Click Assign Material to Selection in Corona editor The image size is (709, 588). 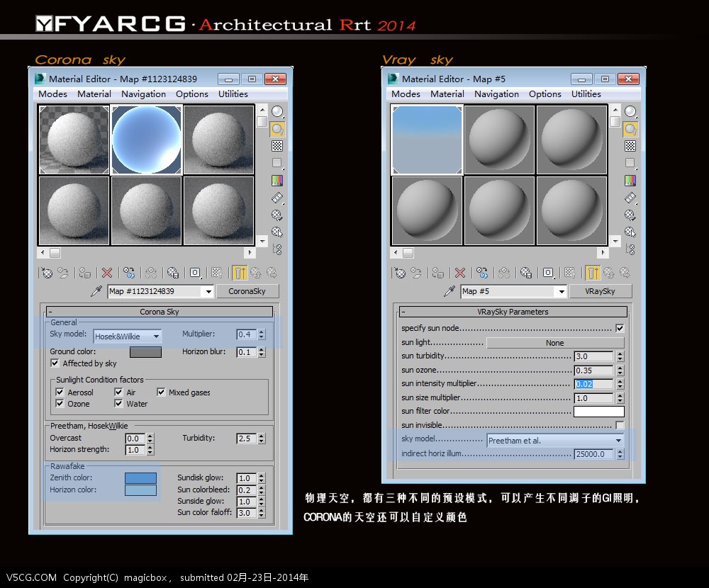pos(85,273)
